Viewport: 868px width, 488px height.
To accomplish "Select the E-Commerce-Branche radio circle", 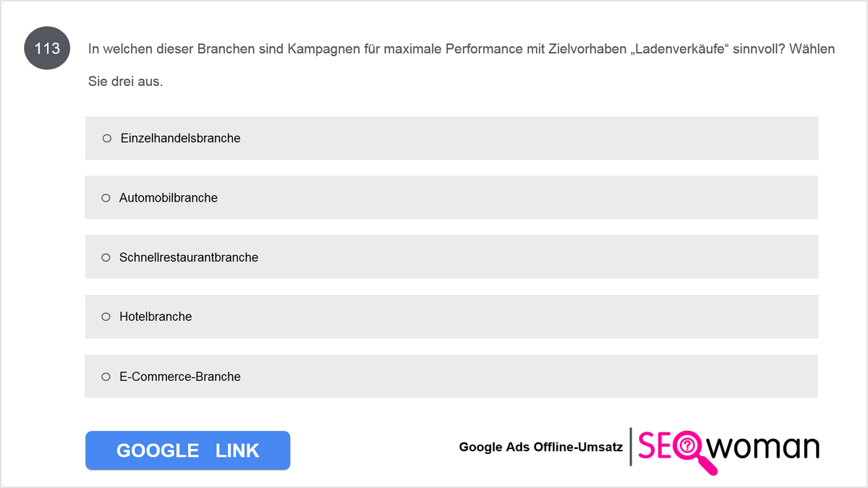I will (x=106, y=377).
